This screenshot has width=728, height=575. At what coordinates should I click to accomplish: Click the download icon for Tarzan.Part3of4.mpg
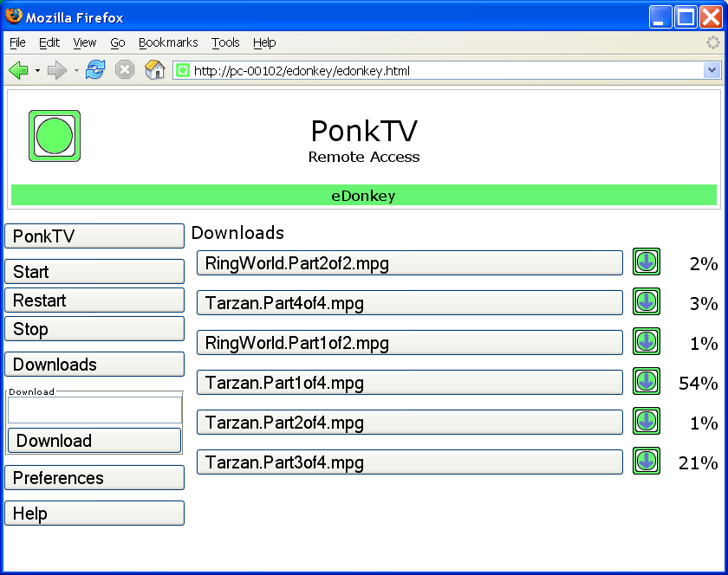coord(647,462)
